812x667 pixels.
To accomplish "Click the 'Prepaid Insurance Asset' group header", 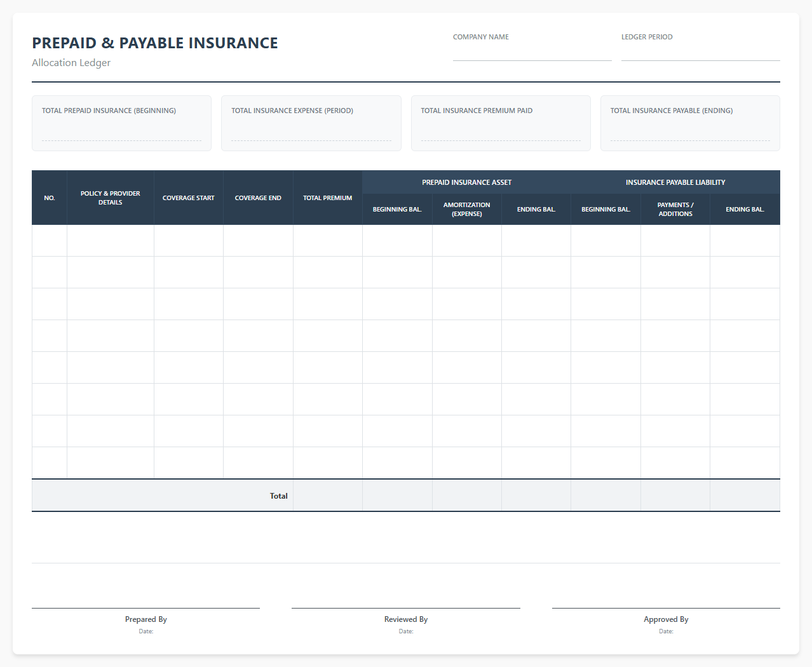I will click(466, 182).
